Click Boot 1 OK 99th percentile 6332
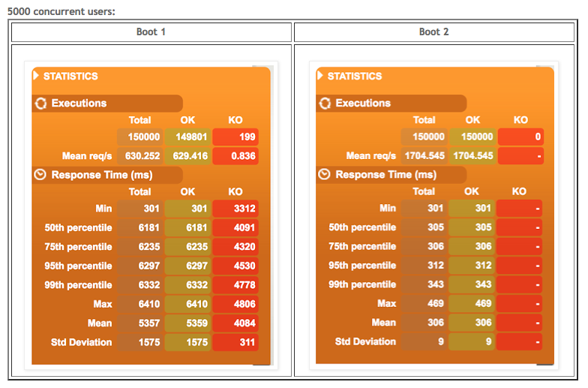Screen dimensions: 588x388 [x=187, y=285]
